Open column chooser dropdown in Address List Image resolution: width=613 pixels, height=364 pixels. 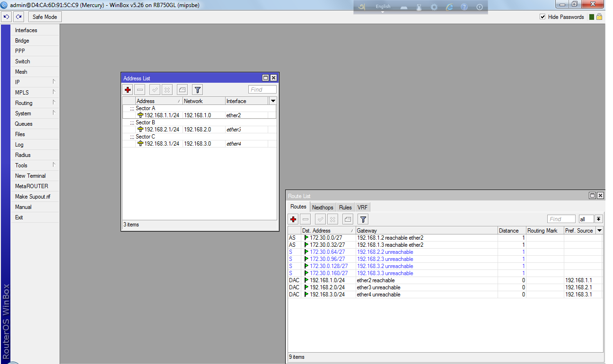(x=273, y=101)
